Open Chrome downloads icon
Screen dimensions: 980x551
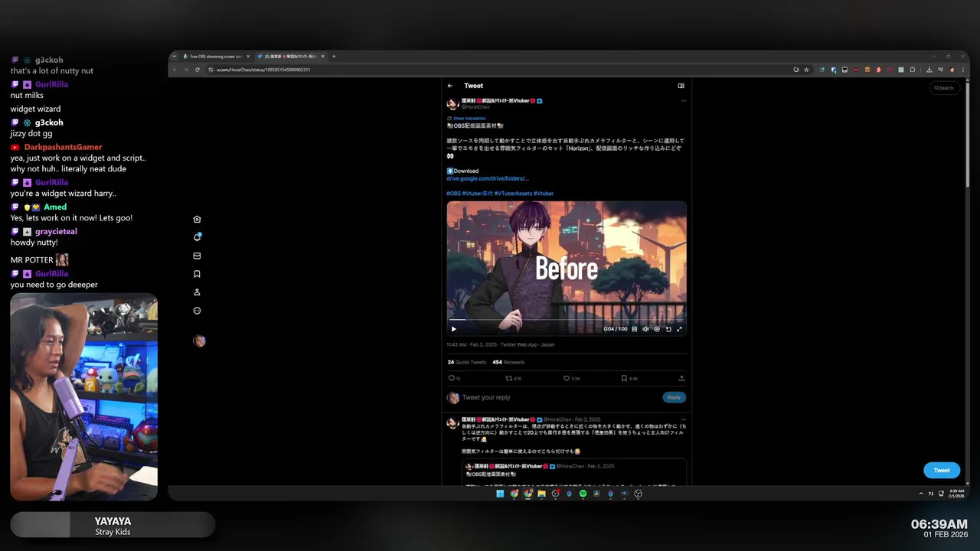click(x=929, y=70)
